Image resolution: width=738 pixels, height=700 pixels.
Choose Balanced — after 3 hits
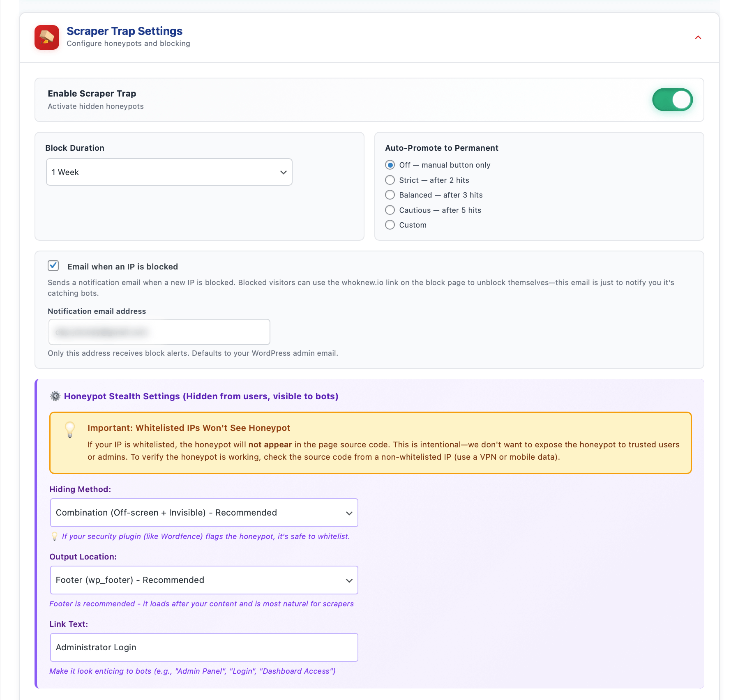pos(390,195)
